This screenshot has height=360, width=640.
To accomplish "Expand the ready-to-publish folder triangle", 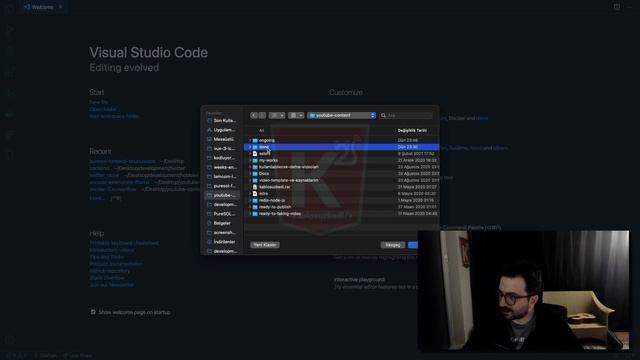I will pyautogui.click(x=250, y=207).
